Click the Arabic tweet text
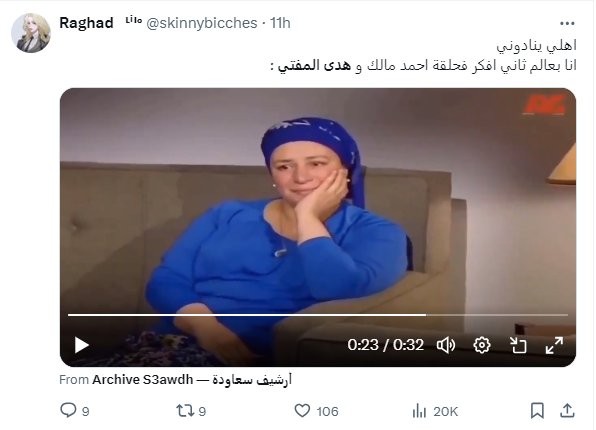The height and width of the screenshot is (430, 596). click(423, 56)
